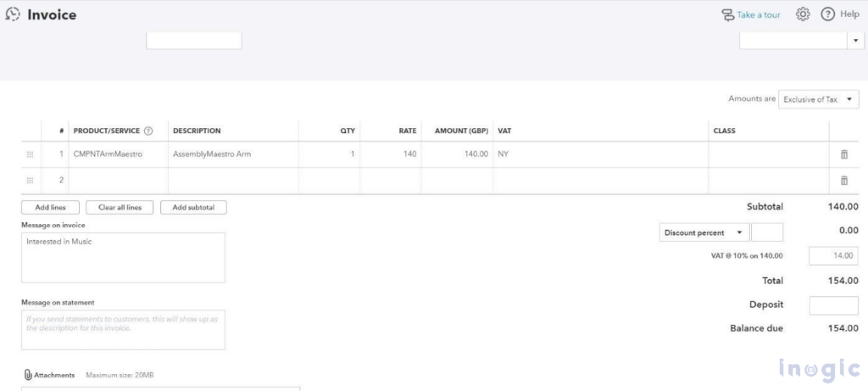This screenshot has height=391, width=868.
Task: Click the QTY cell of line 1
Action: pyautogui.click(x=330, y=154)
